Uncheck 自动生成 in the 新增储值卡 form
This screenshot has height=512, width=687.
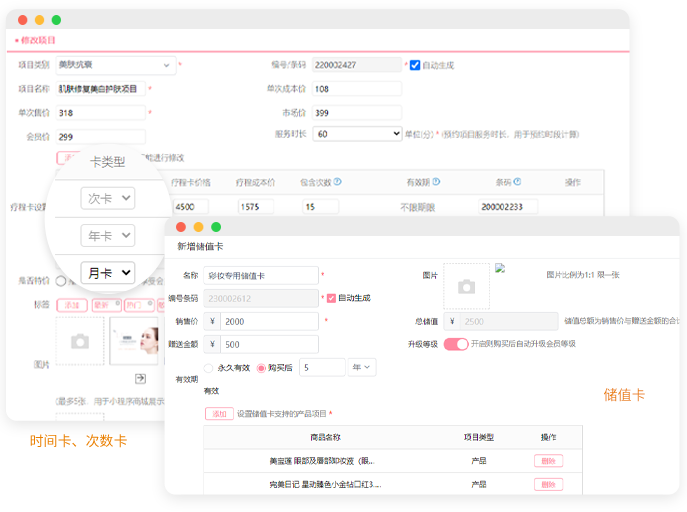pyautogui.click(x=332, y=298)
